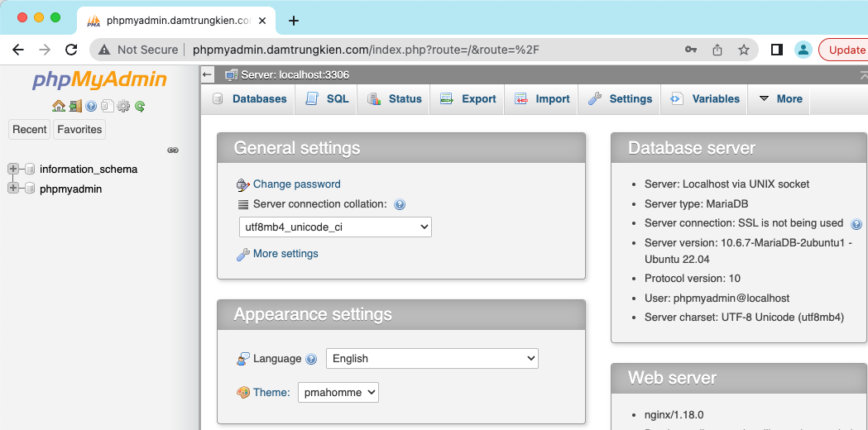Expand the phpmyadmin tree node

pyautogui.click(x=13, y=189)
